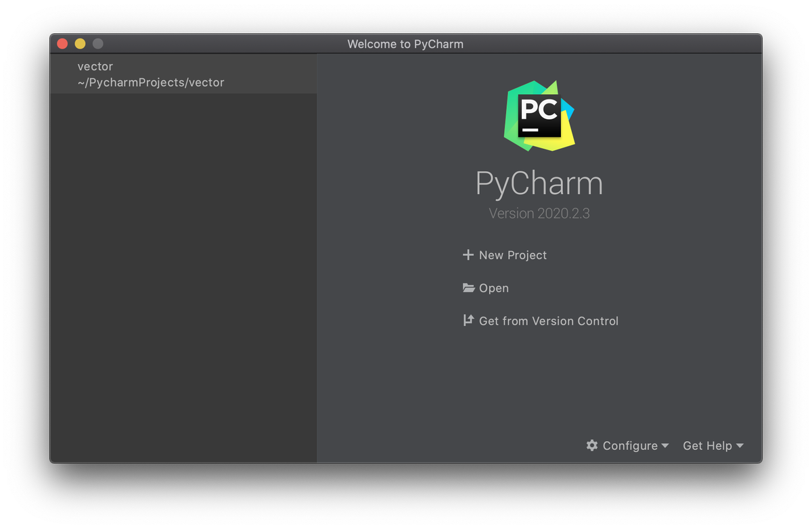Click the Version 2020.2.3 label

point(539,213)
